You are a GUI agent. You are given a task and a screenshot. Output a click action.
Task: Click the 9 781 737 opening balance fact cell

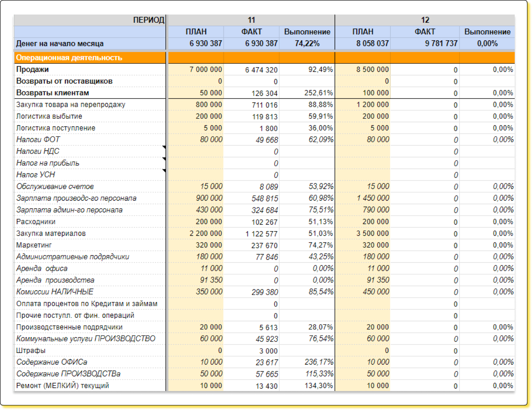441,44
